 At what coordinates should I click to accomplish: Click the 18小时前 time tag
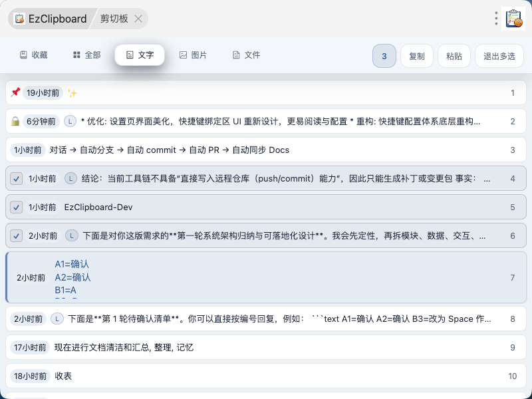[x=30, y=376]
